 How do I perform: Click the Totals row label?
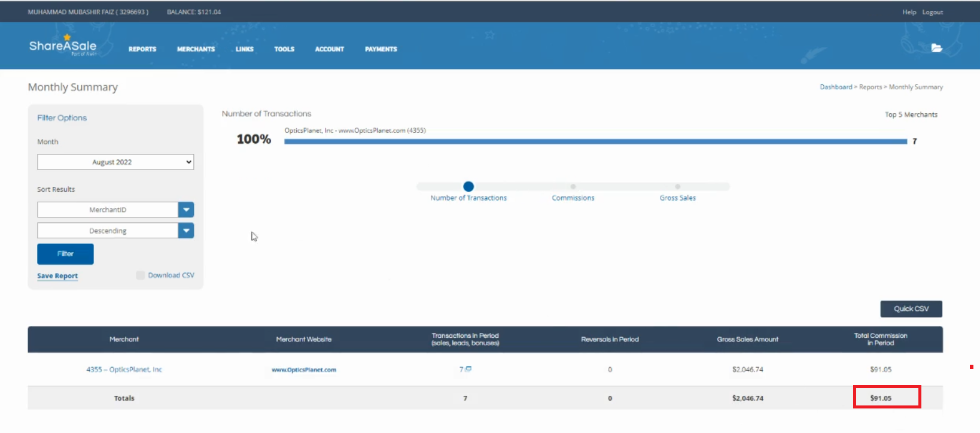click(x=124, y=398)
